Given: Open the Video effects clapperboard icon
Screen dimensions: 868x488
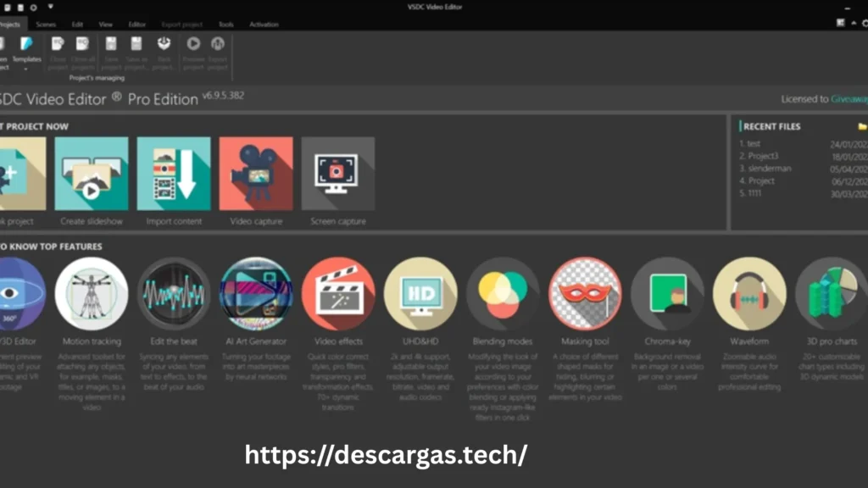Looking at the screenshot, I should (x=338, y=294).
